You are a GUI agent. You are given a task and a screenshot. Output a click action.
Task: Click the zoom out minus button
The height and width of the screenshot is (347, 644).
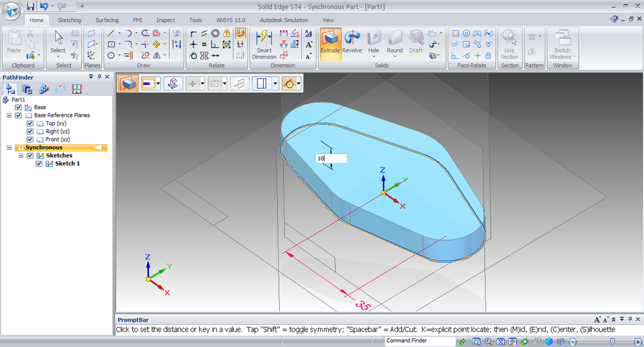pyautogui.click(x=573, y=341)
